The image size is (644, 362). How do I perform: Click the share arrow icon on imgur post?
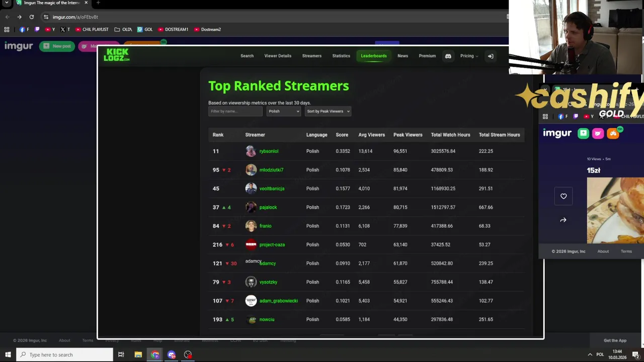click(563, 220)
